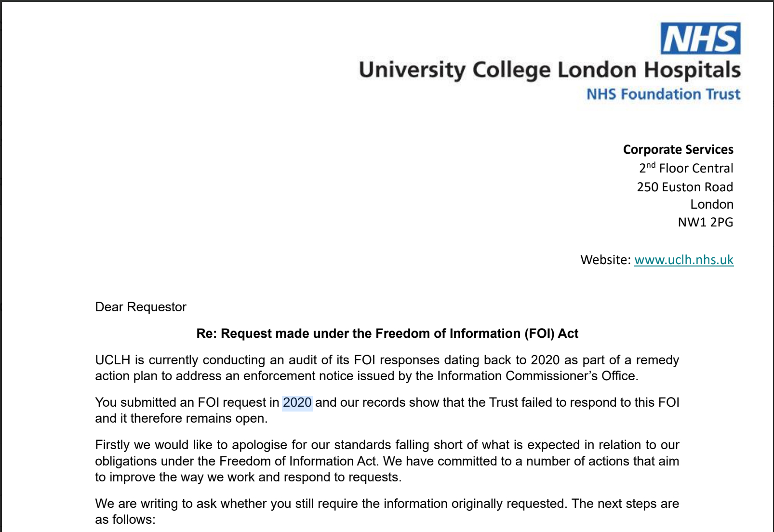Click the 'as follows:' text
This screenshot has height=532, width=774.
[x=125, y=519]
